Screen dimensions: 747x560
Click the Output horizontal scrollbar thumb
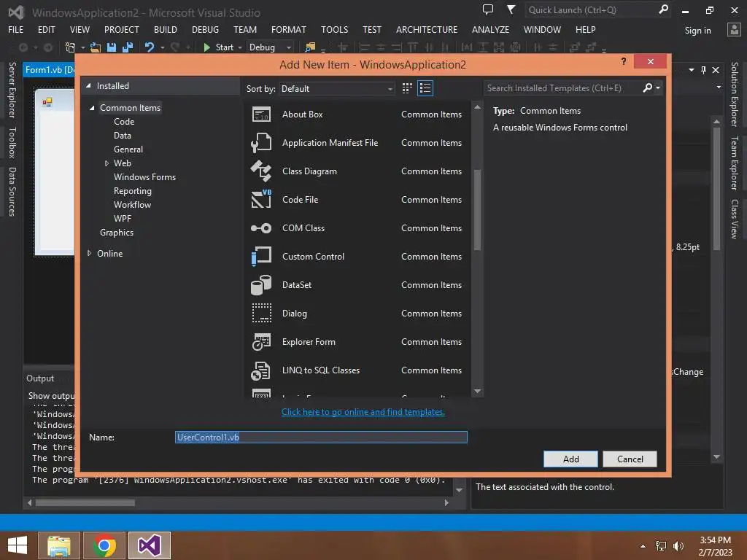coord(85,503)
